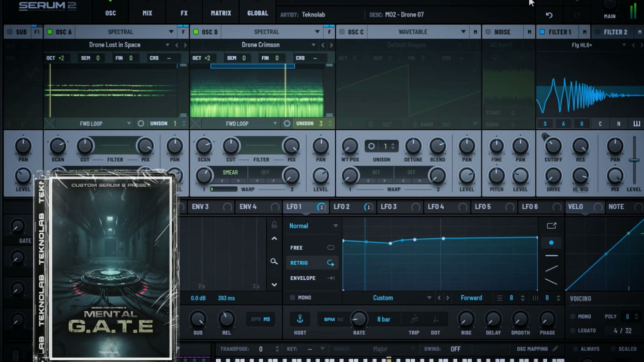
Task: Open the Custom LFO shape dropdown
Action: [x=388, y=298]
